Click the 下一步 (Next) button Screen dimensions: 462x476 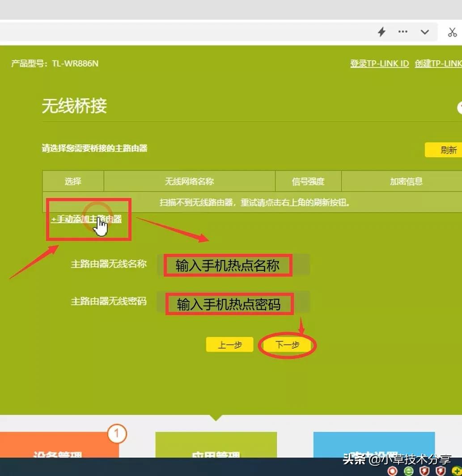tap(287, 345)
